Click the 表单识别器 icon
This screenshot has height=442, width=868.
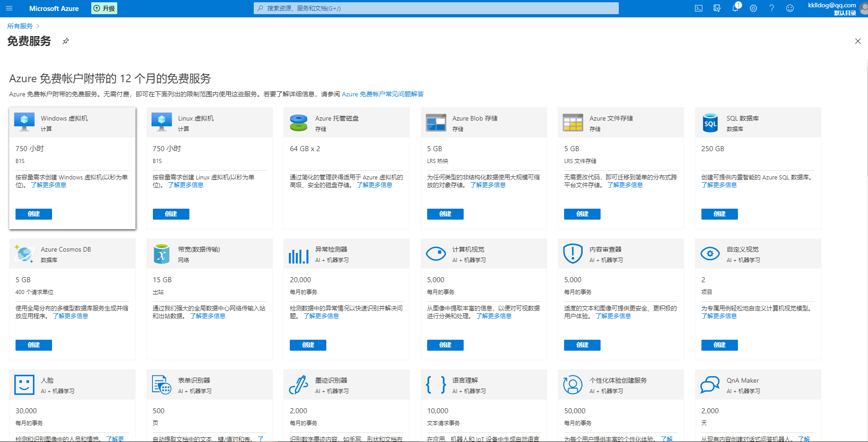coord(162,385)
